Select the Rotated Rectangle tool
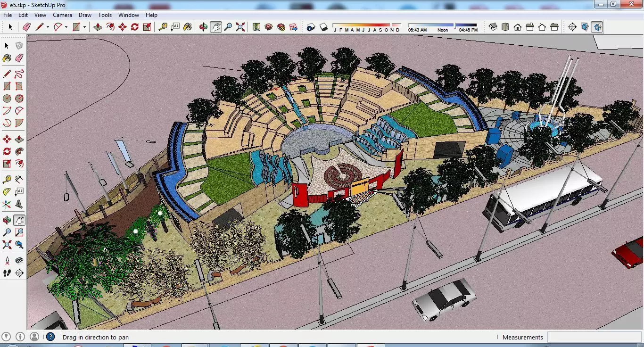 [x=19, y=86]
